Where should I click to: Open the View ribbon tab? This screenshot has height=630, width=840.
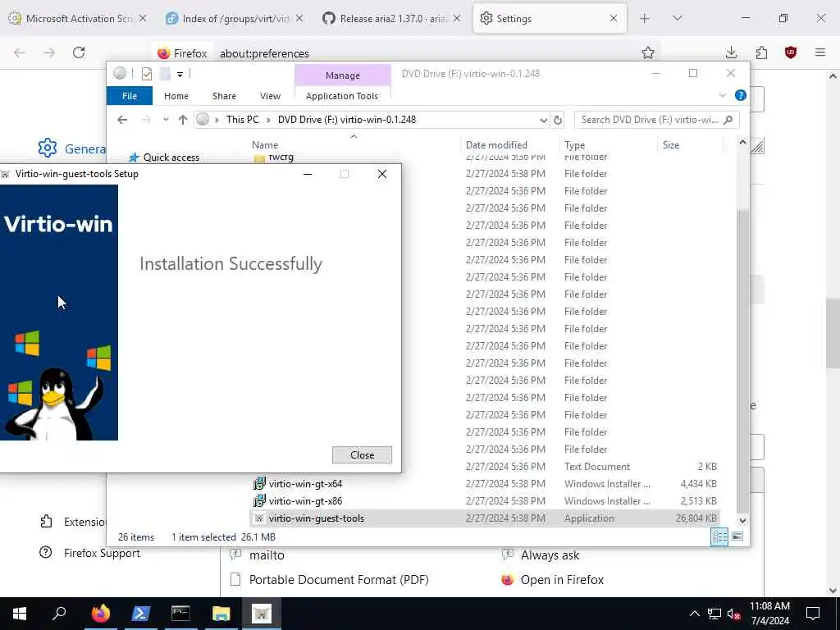(x=270, y=96)
